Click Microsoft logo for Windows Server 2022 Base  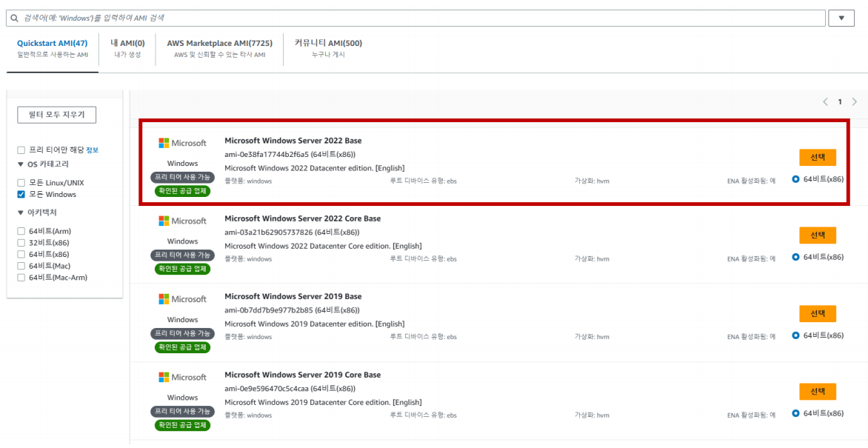pos(182,143)
